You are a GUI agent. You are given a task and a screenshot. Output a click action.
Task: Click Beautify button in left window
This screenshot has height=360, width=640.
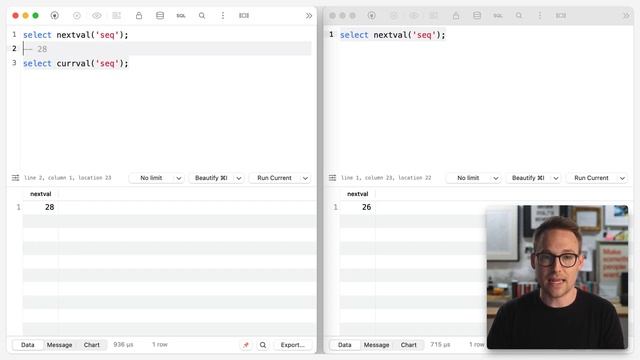point(211,178)
